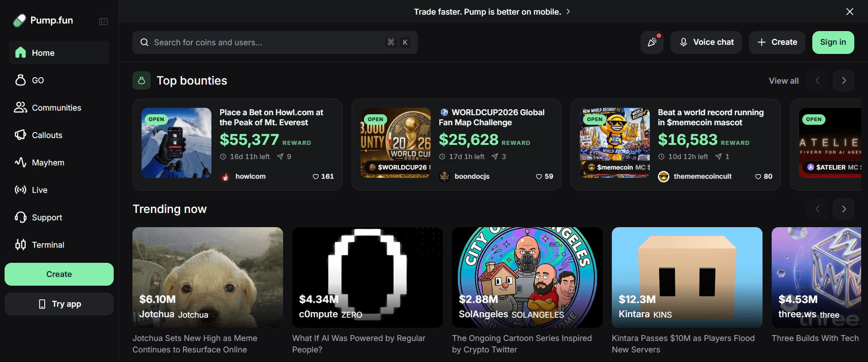Like the thememecoincult bounty heart icon
868x362 pixels.
758,176
